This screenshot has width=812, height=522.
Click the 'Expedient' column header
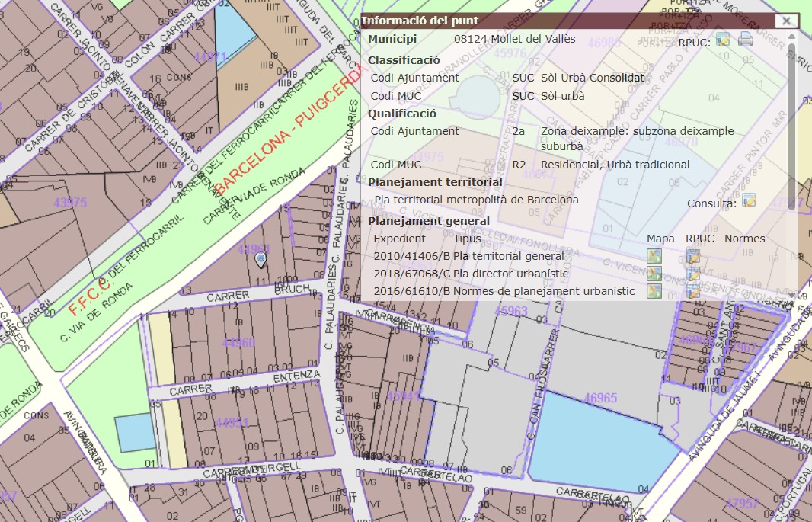[399, 239]
